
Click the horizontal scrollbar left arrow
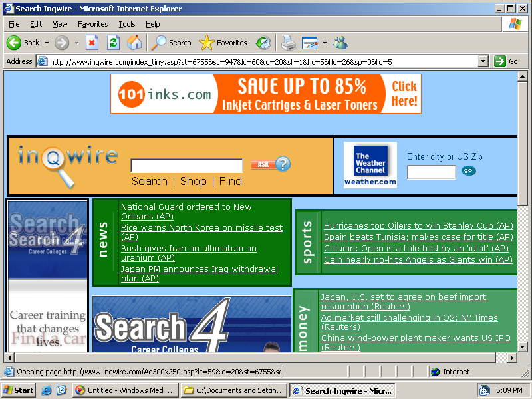pyautogui.click(x=9, y=358)
